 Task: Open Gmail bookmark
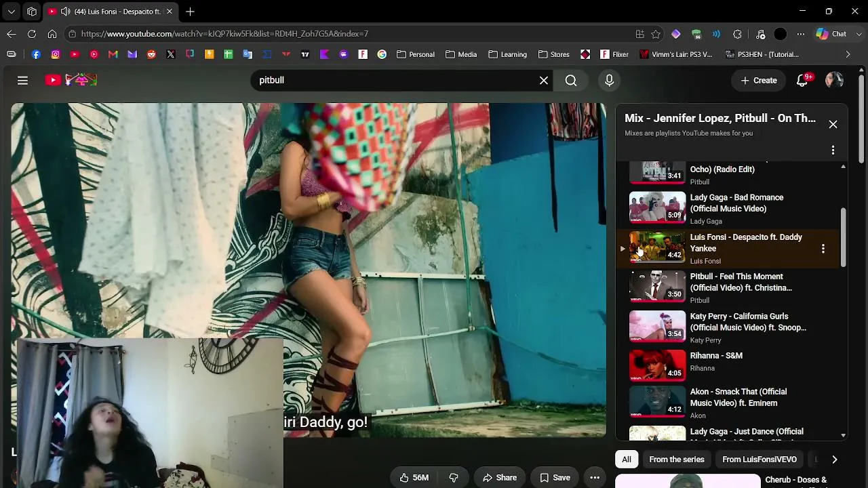(x=113, y=54)
